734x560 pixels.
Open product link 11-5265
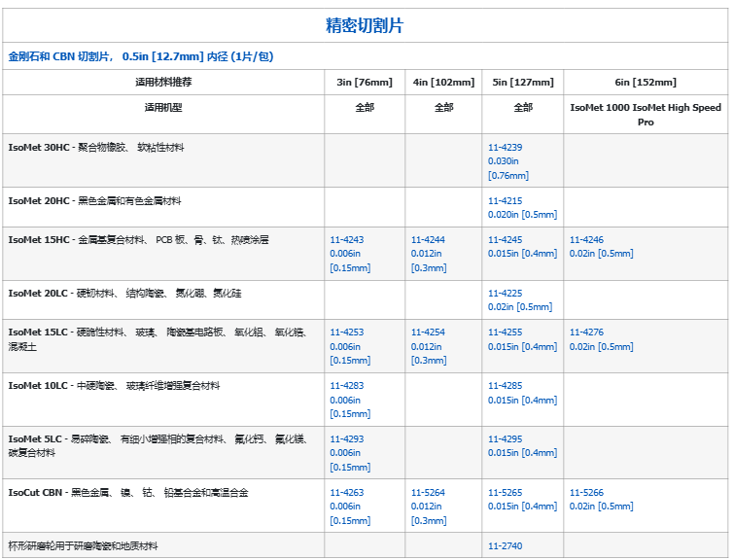click(x=506, y=493)
